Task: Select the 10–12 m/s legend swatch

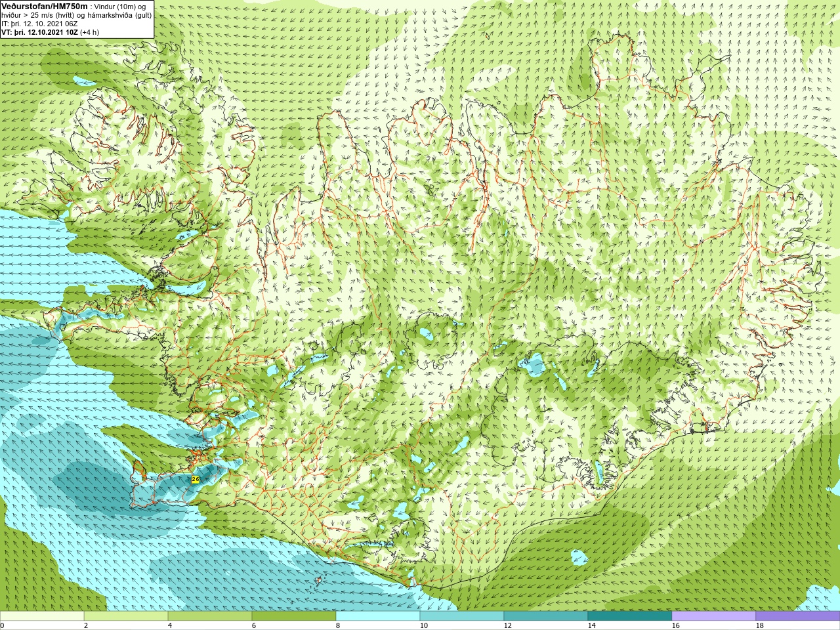Action: point(462,616)
